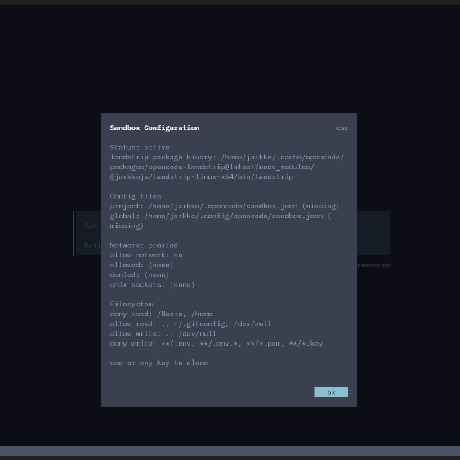Click the dimmed "commands" hint behind the dialog

tap(374, 265)
